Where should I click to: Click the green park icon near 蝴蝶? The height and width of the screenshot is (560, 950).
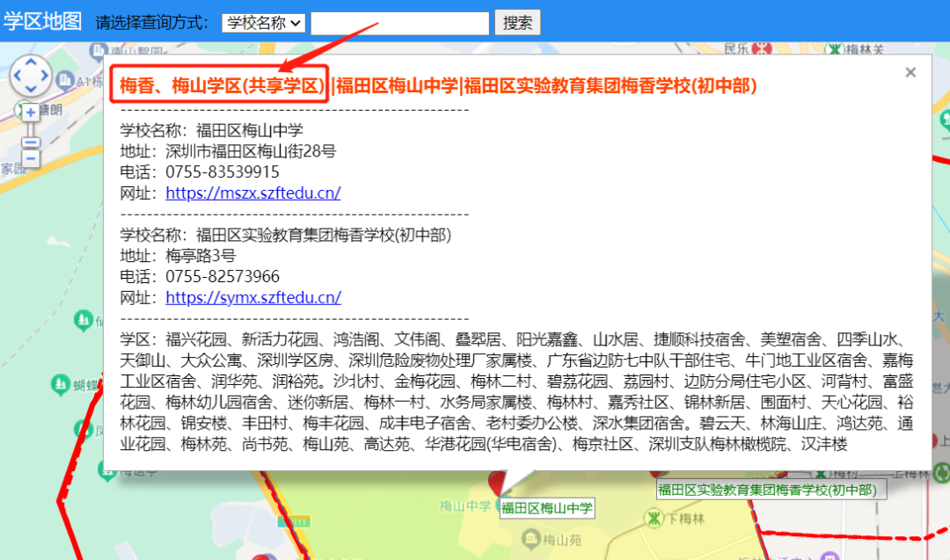pyautogui.click(x=60, y=384)
